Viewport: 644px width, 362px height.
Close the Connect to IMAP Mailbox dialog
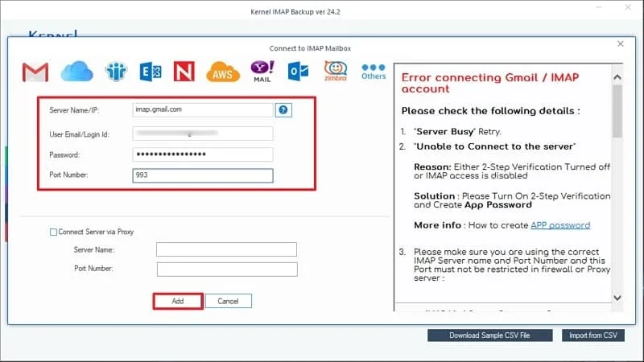coord(620,44)
